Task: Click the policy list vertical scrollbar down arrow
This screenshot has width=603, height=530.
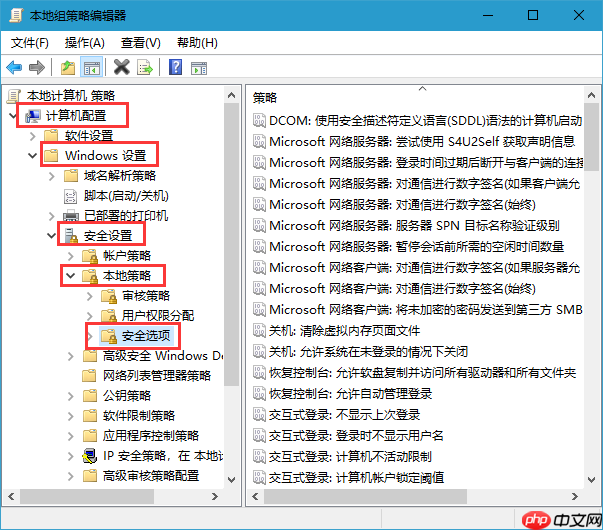Action: (x=591, y=480)
